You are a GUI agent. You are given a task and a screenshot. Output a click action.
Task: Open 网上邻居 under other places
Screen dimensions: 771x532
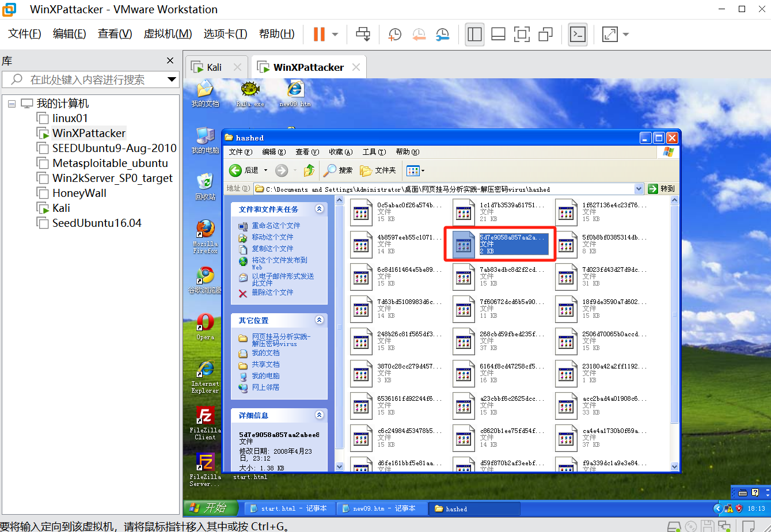pos(265,387)
